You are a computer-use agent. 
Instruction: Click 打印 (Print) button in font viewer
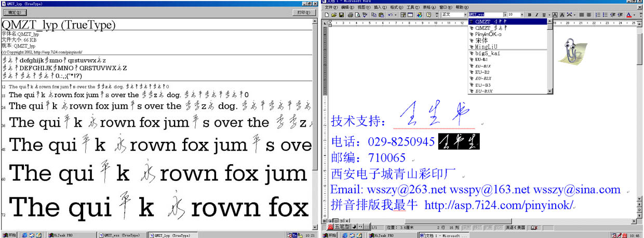(303, 12)
